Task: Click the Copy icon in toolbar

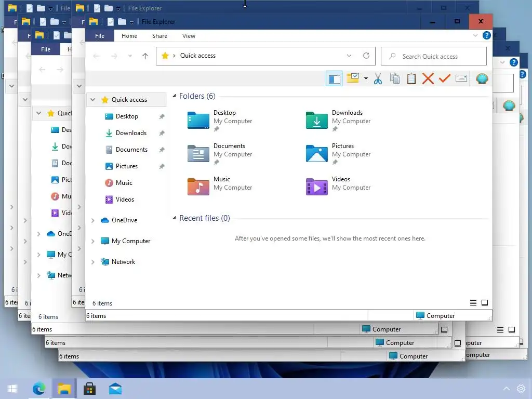Action: point(395,79)
